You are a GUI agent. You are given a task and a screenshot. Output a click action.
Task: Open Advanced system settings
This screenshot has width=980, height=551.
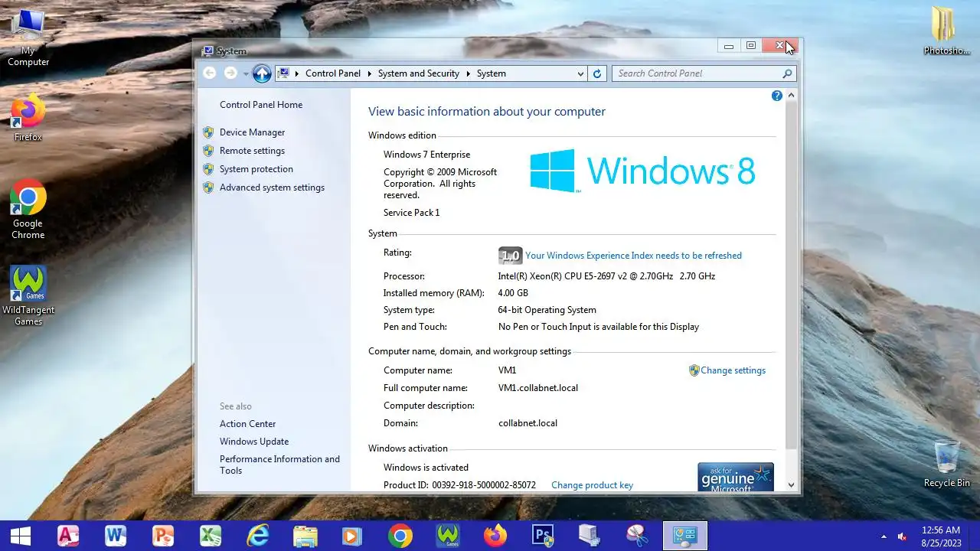(x=272, y=187)
